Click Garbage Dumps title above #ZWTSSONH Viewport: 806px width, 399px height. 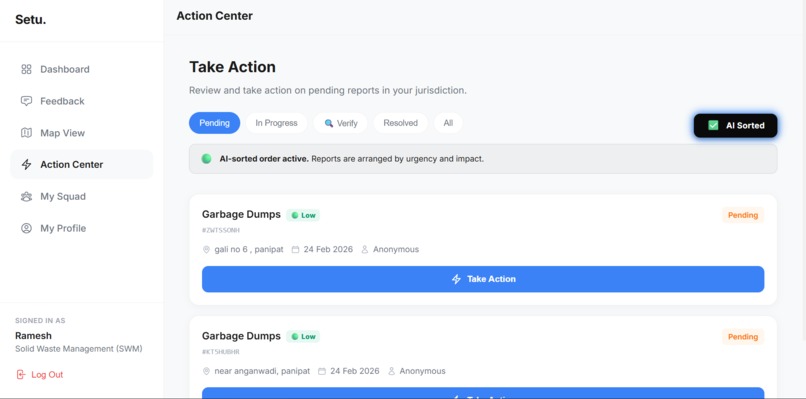(241, 214)
